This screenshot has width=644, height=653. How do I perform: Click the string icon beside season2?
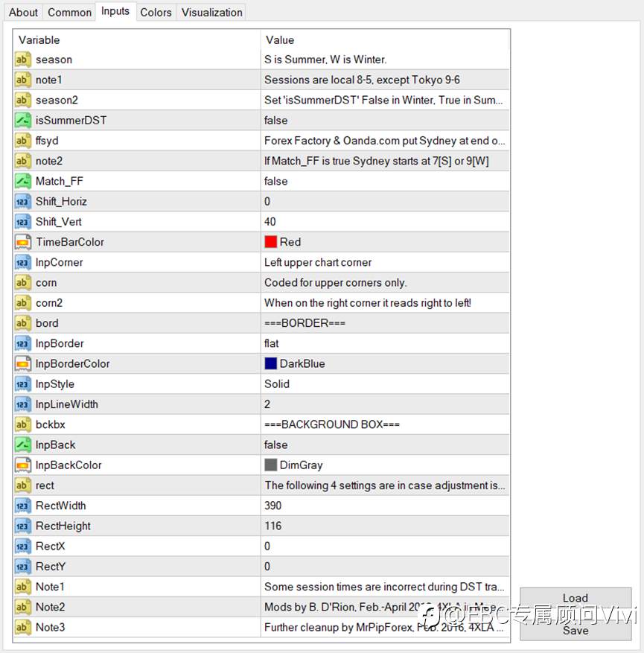pyautogui.click(x=22, y=100)
